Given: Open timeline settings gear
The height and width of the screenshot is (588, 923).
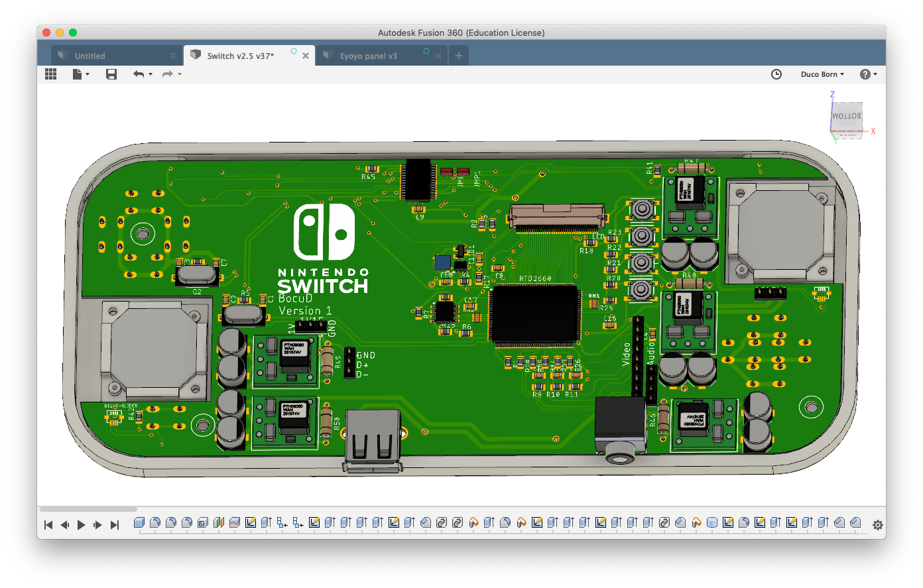Looking at the screenshot, I should pos(878,525).
